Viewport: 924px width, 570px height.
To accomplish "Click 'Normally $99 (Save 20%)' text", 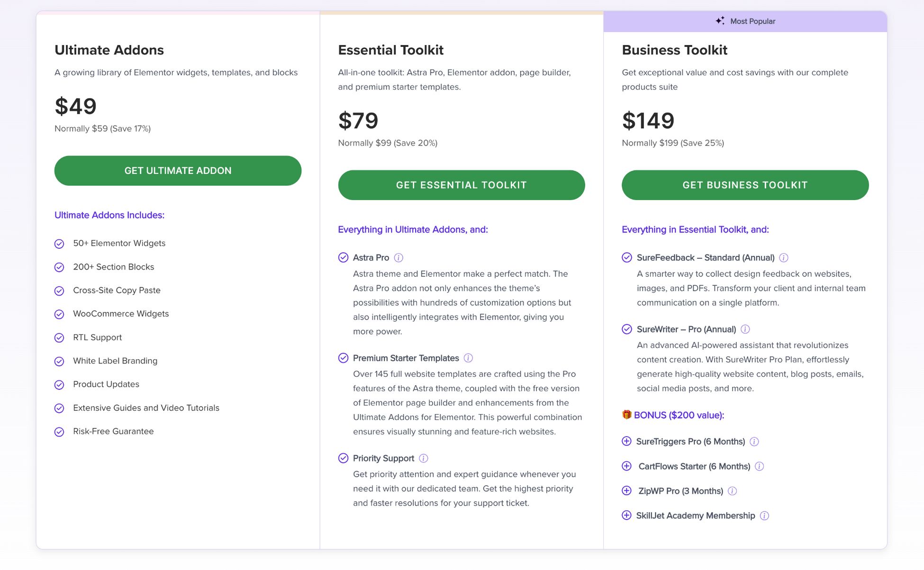I will (x=388, y=143).
